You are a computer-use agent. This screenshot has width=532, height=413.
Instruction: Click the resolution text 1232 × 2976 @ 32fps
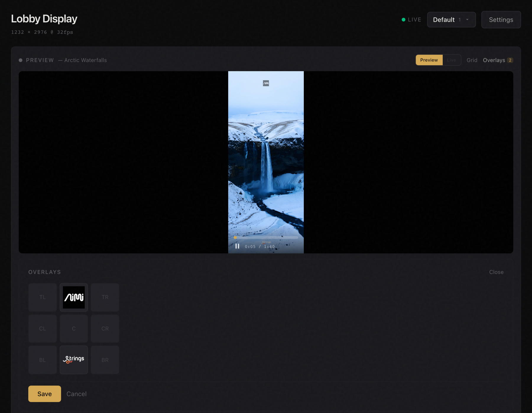click(42, 32)
